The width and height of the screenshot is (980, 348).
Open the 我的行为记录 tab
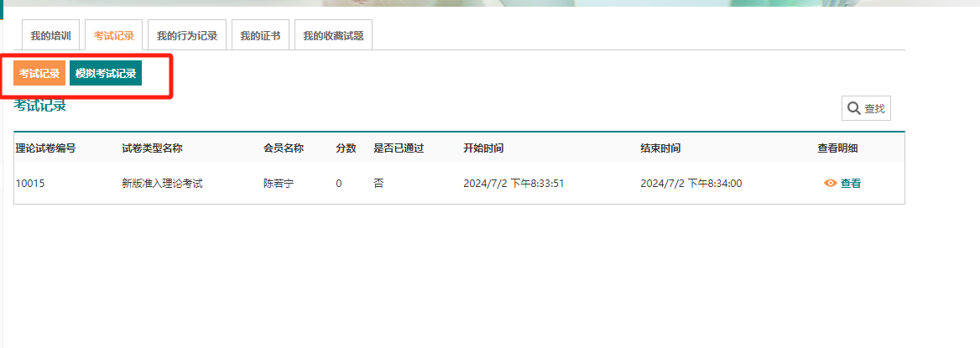pyautogui.click(x=186, y=36)
